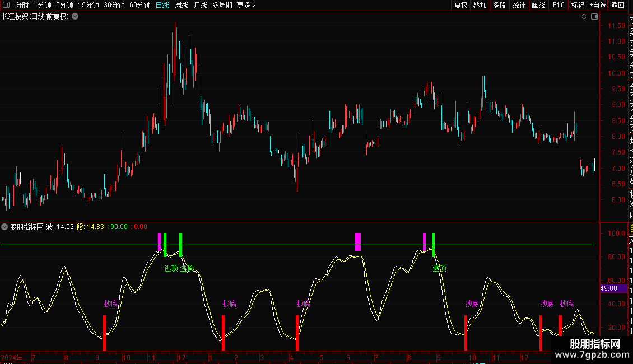Open 统计 statistics
Image resolution: width=633 pixels, height=364 pixels.
519,5
